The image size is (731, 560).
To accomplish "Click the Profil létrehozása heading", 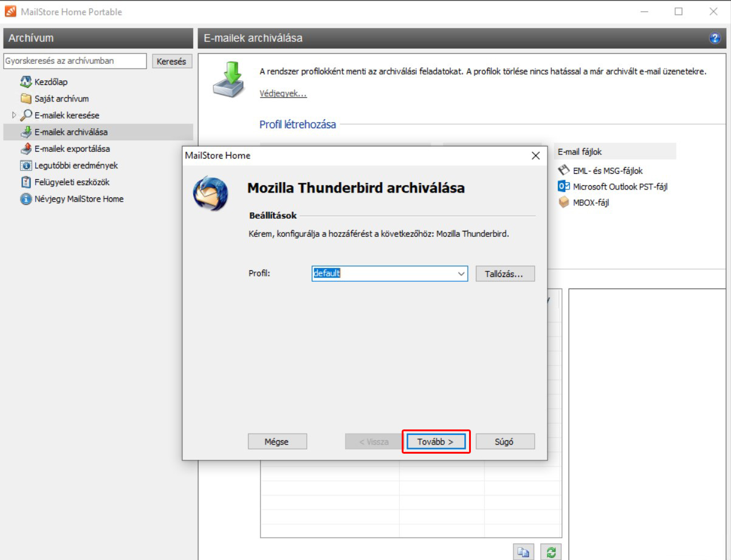I will (x=298, y=125).
